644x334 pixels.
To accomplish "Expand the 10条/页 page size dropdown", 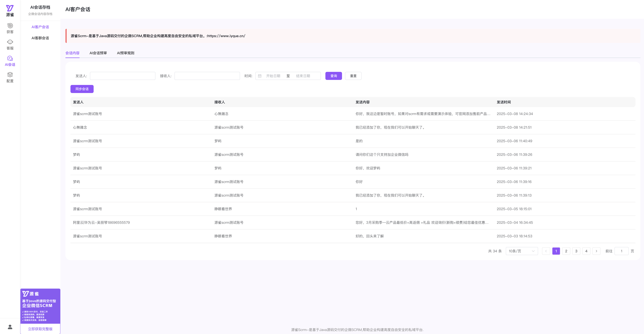I will [x=521, y=251].
